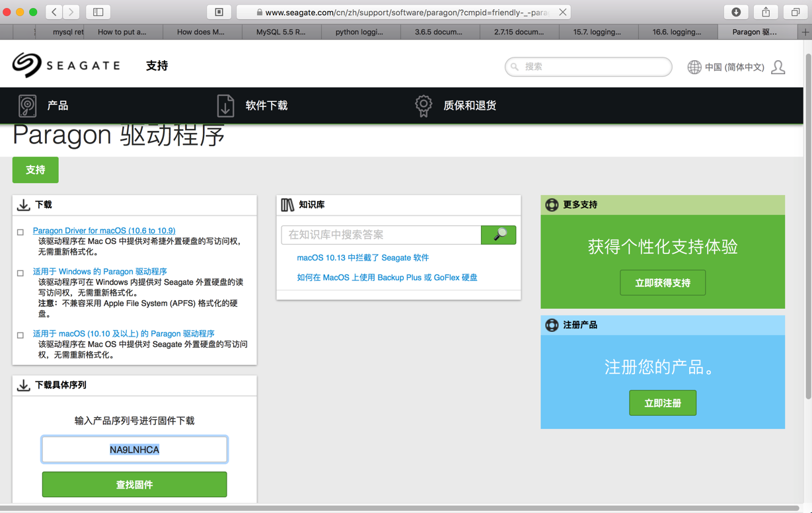Tick checkbox for Paragon Driver macOS 10.6 to 10.9
Screen dimensions: 812x513
click(20, 232)
